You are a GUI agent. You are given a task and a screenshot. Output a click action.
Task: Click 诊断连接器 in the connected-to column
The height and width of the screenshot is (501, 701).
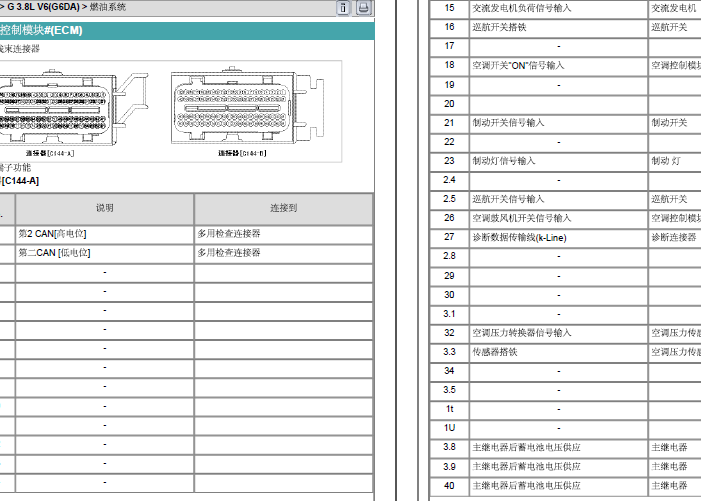coord(674,238)
